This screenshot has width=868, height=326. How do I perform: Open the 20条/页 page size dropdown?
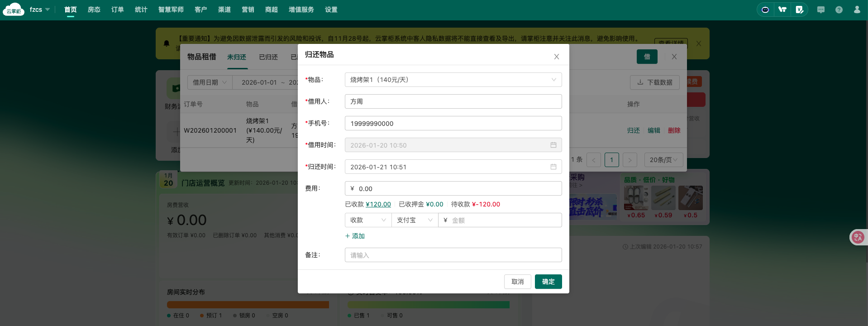pyautogui.click(x=664, y=160)
